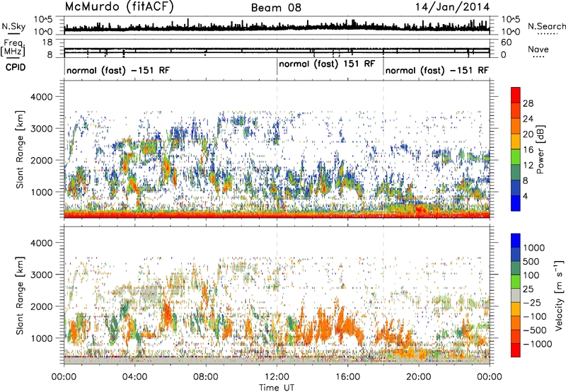The width and height of the screenshot is (566, 392).
Task: Click the Power [dB] colorbar title
Action: (x=540, y=149)
